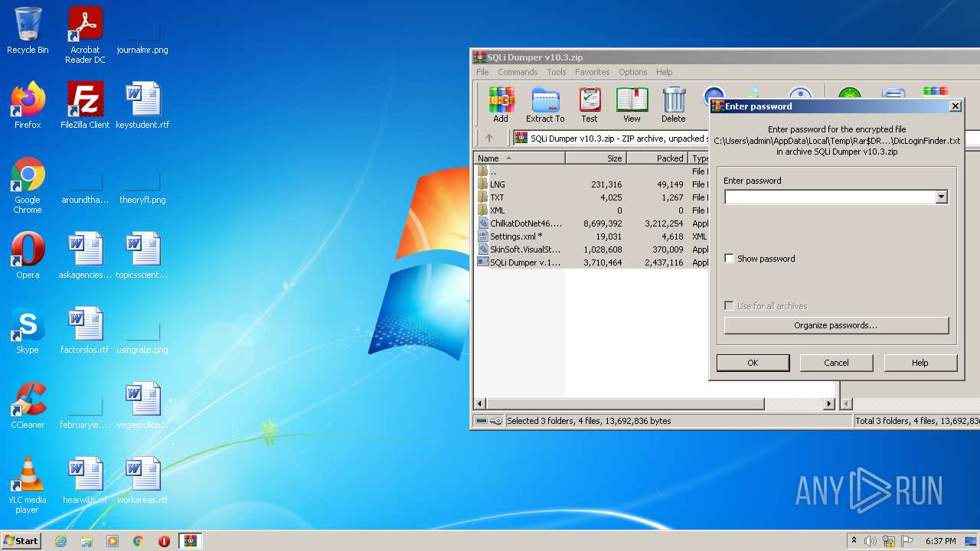Select the VLC media player desktop icon
Image resolution: width=980 pixels, height=551 pixels.
pos(28,485)
